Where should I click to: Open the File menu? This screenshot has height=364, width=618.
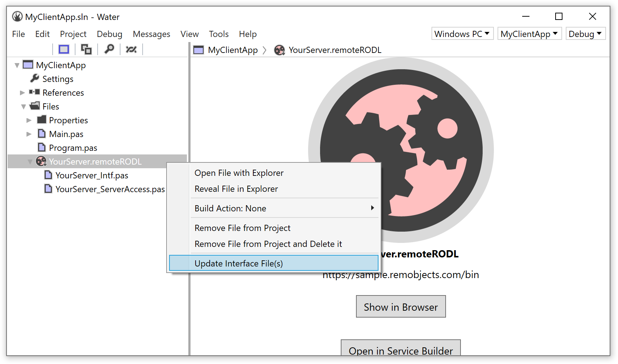pyautogui.click(x=19, y=34)
